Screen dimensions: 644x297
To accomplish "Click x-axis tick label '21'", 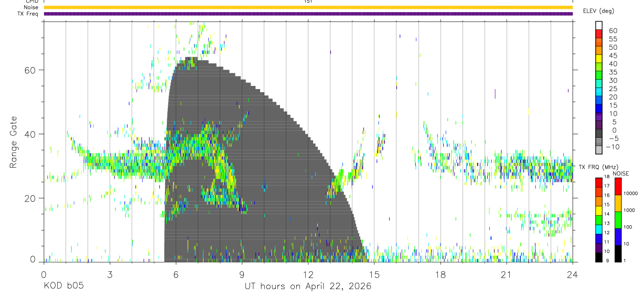I will tap(506, 274).
